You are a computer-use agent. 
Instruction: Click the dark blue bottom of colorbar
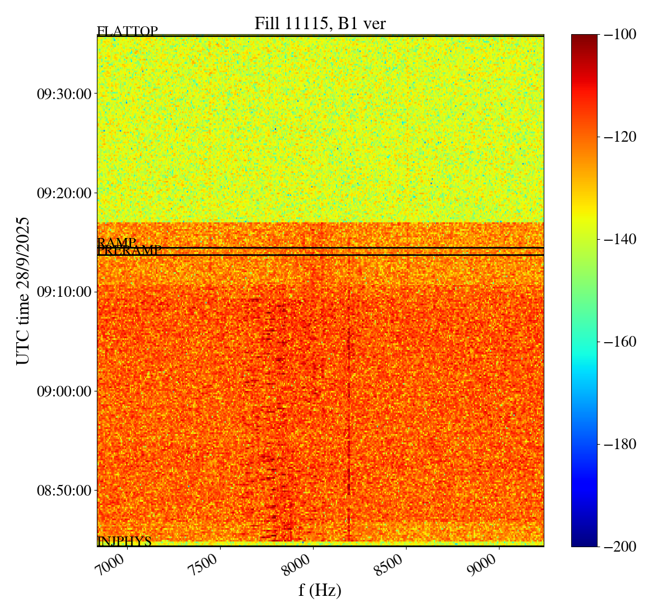[x=584, y=541]
